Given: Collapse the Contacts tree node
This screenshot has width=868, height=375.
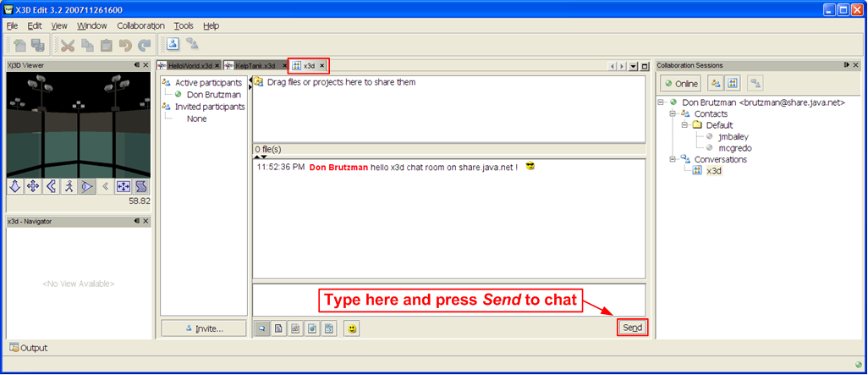Looking at the screenshot, I should (x=673, y=113).
